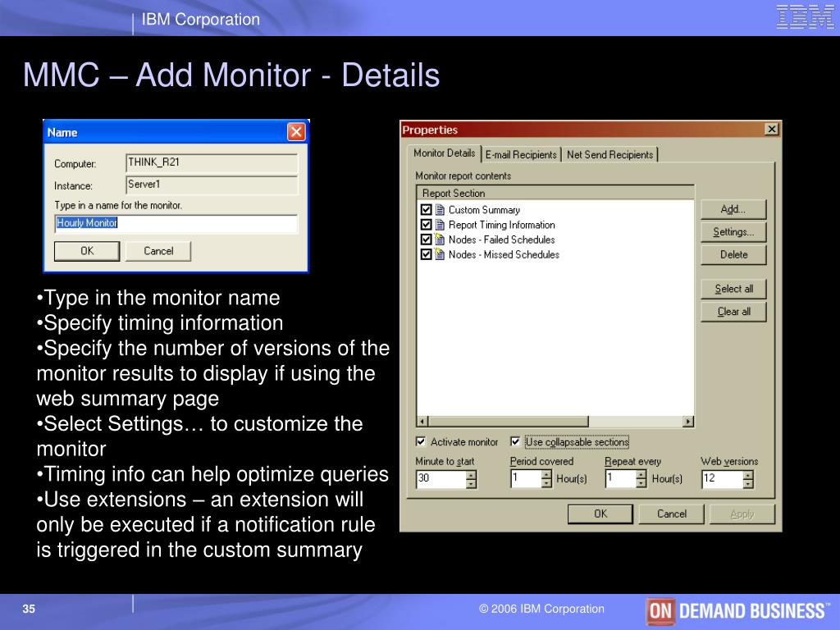The image size is (840, 630).
Task: Decrease the Minute to start value
Action: [x=471, y=484]
